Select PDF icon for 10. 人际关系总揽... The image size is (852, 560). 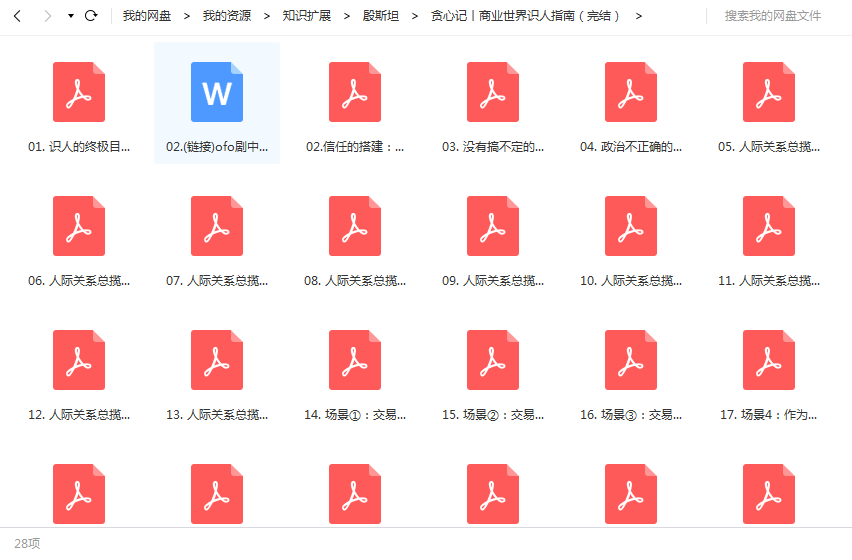[631, 226]
